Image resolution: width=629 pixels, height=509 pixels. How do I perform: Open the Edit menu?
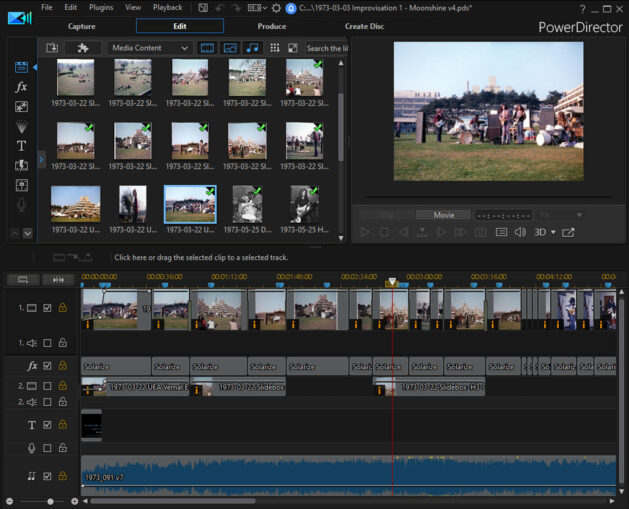[x=71, y=7]
